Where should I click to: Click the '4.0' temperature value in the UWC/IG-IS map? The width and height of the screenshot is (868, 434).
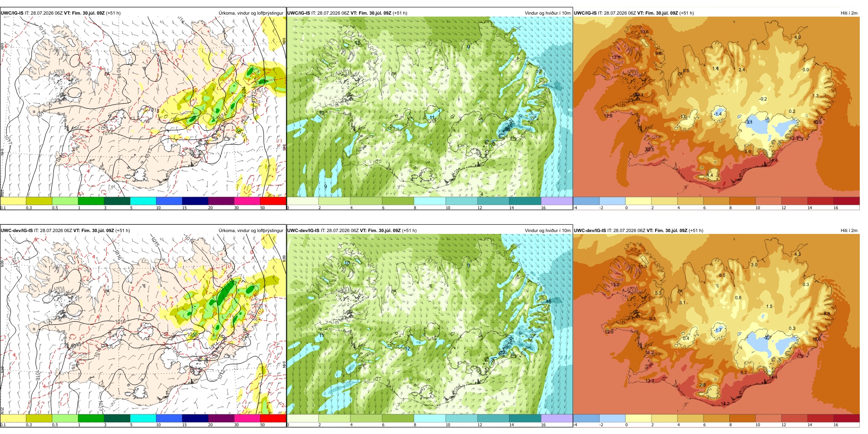click(798, 37)
